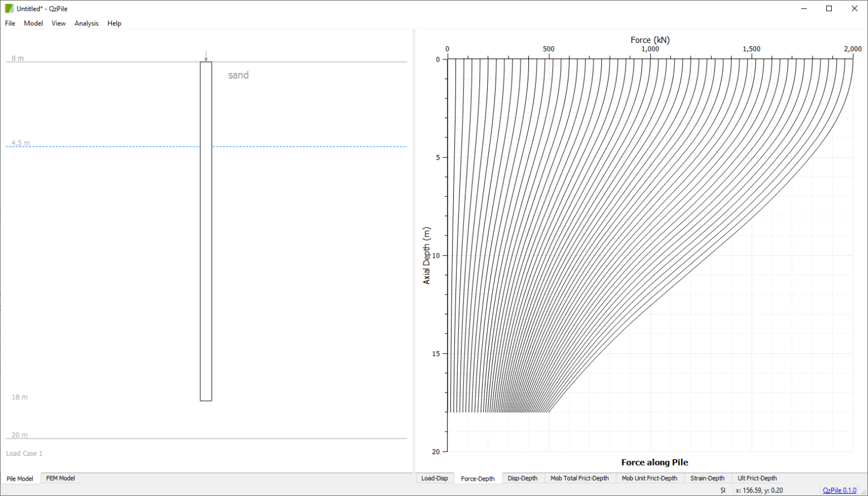
Task: Click the QzPile 0.1.0 version link
Action: 839,490
